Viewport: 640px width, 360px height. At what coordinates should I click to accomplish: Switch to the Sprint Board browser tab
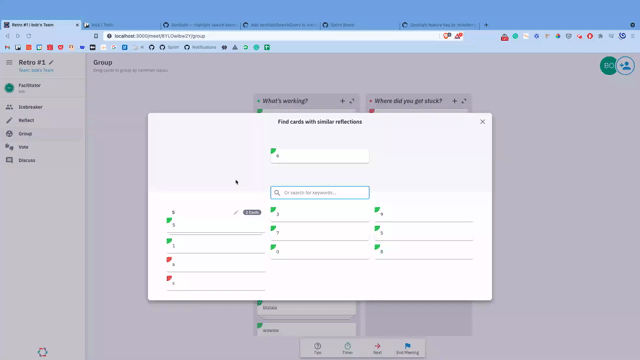click(x=360, y=25)
